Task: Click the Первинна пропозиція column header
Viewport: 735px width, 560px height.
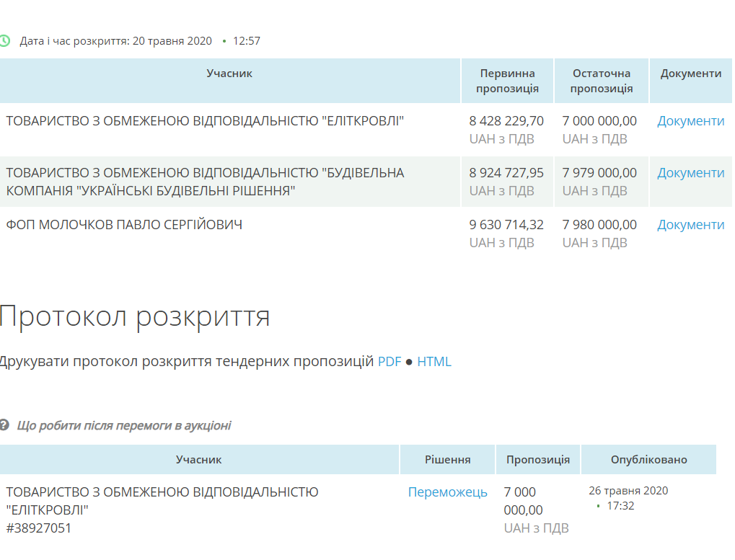Action: pyautogui.click(x=507, y=81)
